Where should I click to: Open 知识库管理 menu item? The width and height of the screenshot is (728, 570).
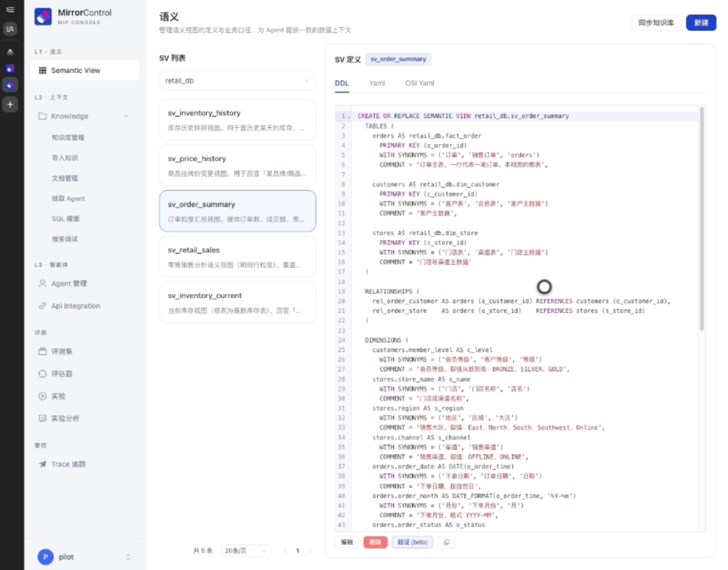point(68,138)
